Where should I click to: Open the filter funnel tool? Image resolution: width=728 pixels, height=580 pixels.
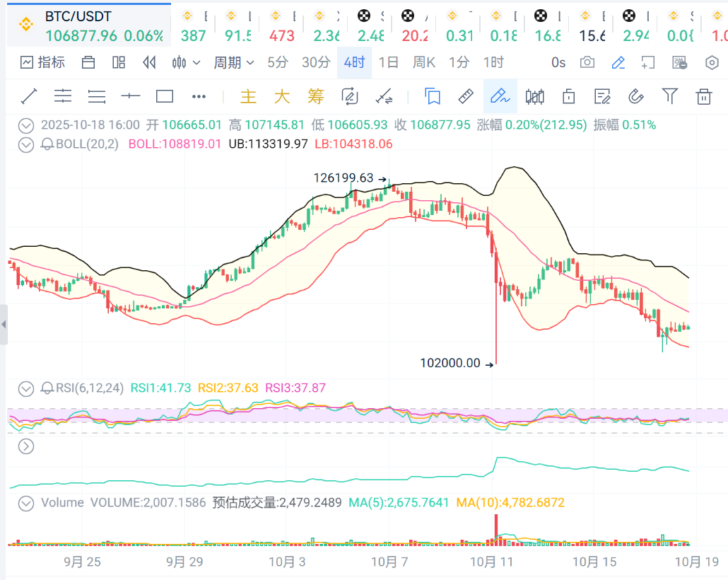pyautogui.click(x=669, y=96)
